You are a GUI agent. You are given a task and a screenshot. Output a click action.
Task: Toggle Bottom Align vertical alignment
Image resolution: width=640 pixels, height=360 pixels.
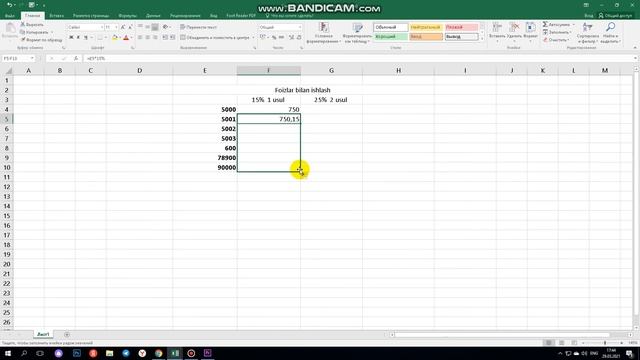[155, 27]
